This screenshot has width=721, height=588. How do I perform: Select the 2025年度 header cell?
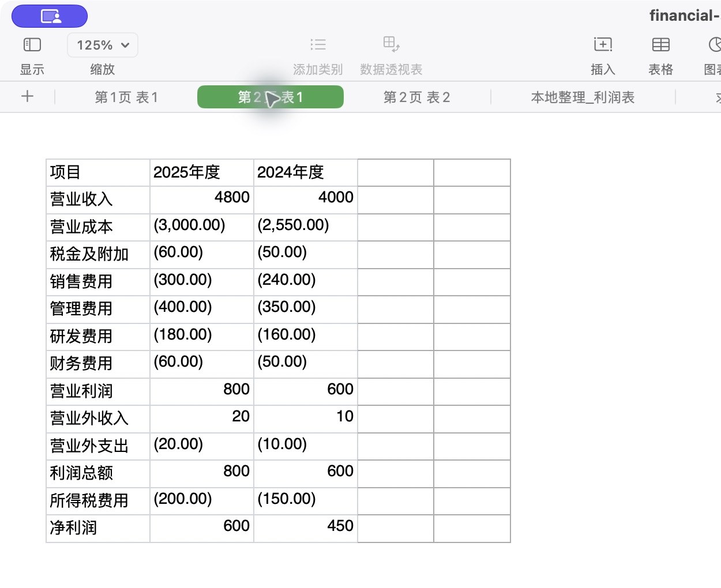[202, 173]
